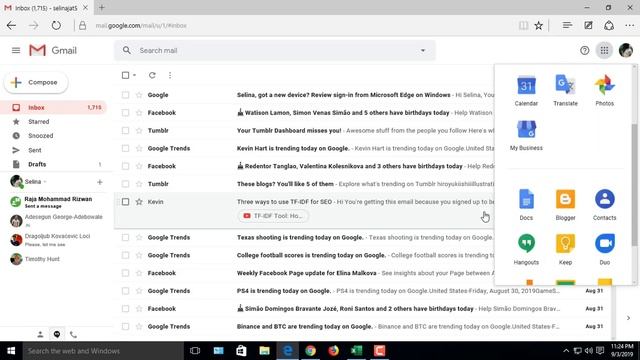This screenshot has width=640, height=360.
Task: Open Hangouts phone calls icon
Action: [73, 334]
